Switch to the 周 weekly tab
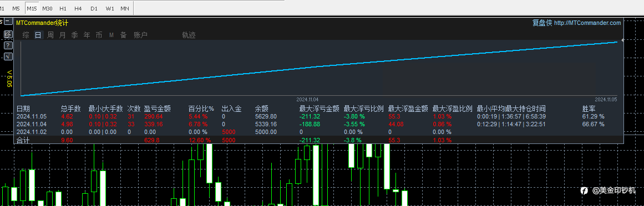 pos(50,35)
